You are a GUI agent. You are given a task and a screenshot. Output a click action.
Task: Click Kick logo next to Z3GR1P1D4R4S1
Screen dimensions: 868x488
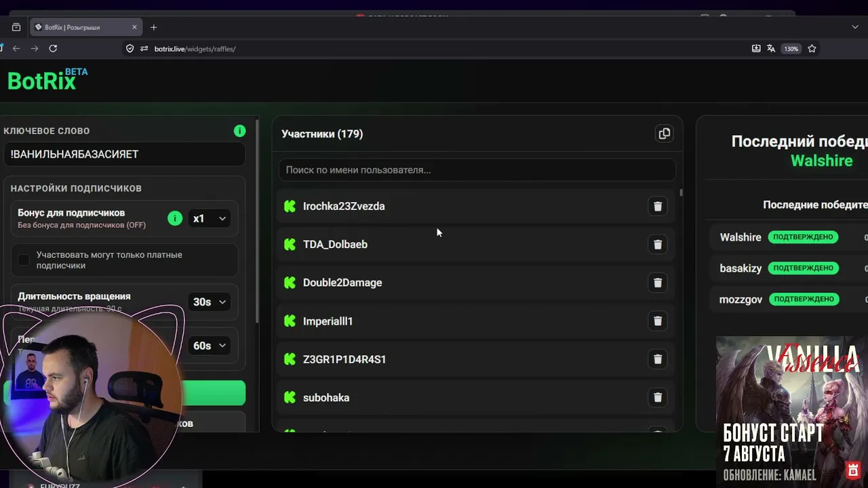(x=290, y=359)
